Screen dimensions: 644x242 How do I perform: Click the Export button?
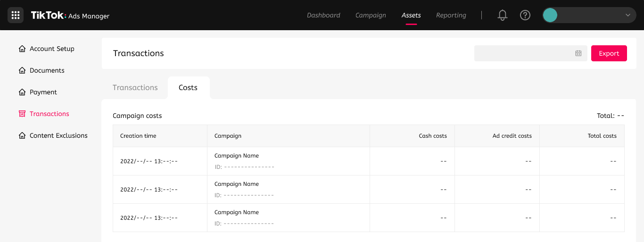[609, 53]
